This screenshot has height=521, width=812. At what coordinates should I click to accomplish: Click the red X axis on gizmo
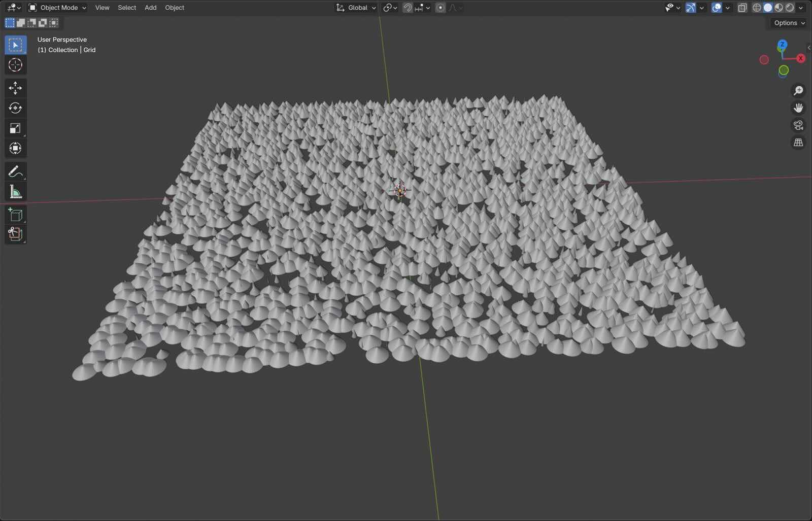pyautogui.click(x=801, y=58)
